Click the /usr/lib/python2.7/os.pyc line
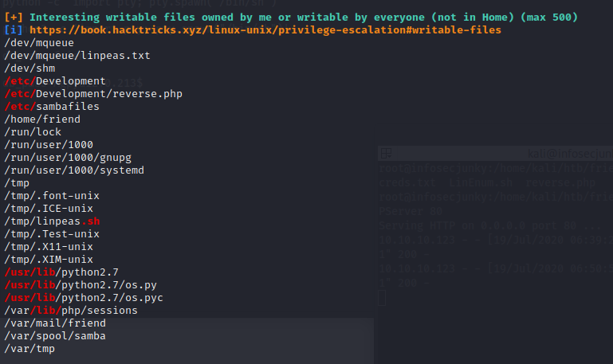 [84, 298]
